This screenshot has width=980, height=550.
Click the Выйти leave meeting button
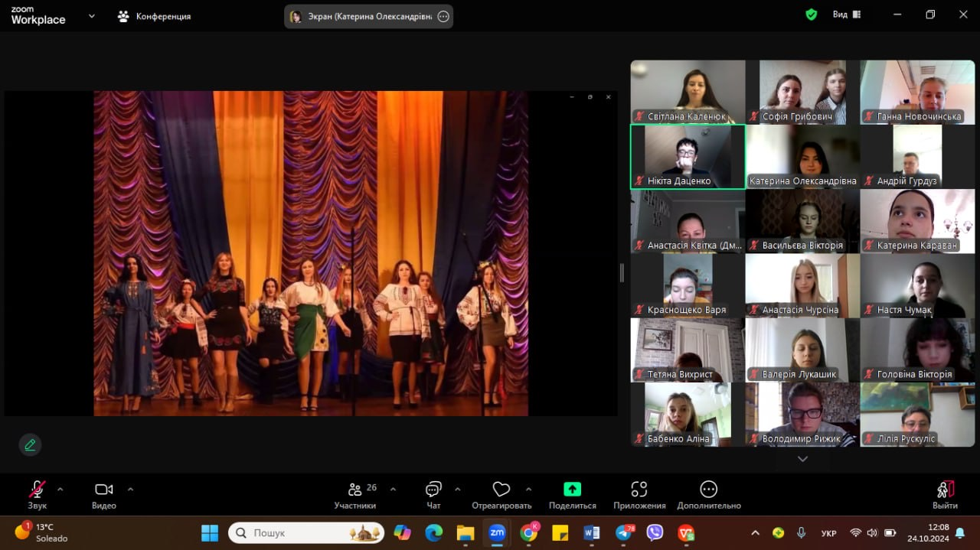pyautogui.click(x=945, y=494)
